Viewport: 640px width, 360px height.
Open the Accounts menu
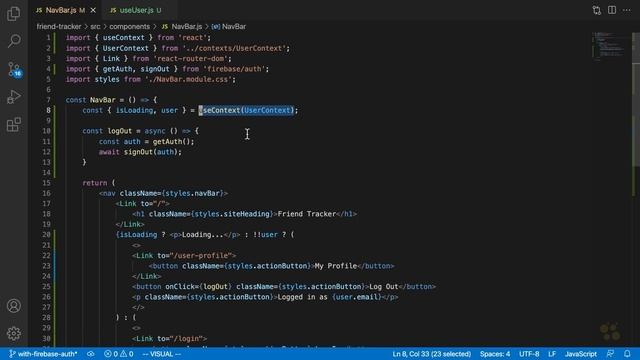pos(13,306)
